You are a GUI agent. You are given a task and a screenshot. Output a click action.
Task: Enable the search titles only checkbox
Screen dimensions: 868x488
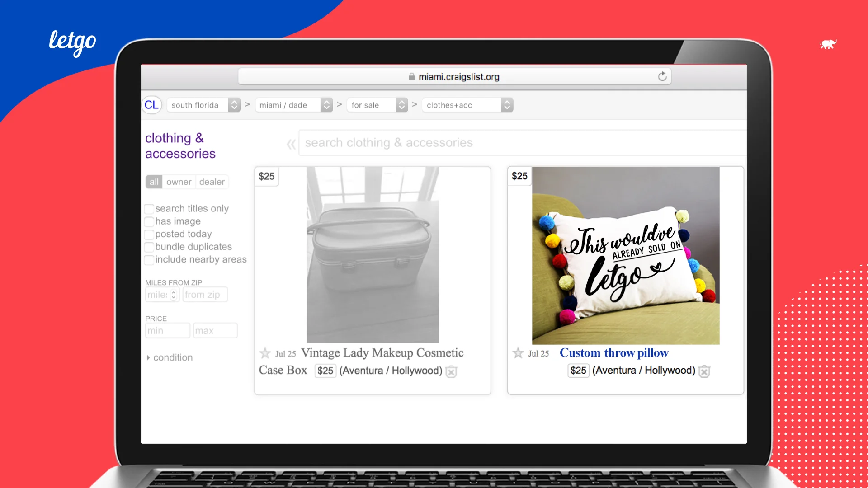149,209
